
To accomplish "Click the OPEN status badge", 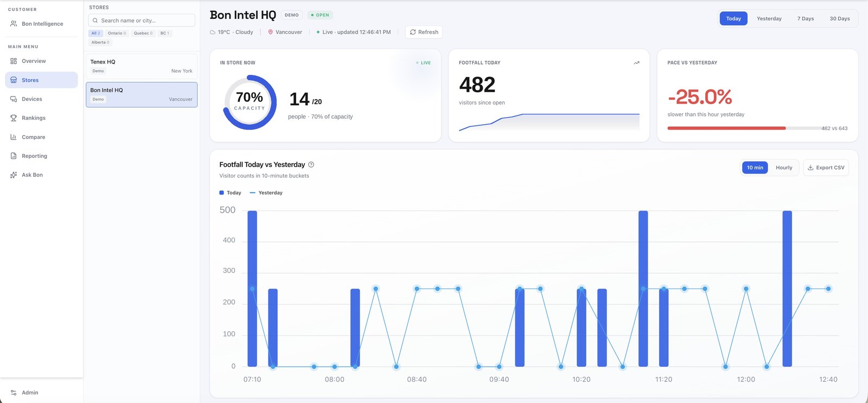I will coord(320,15).
